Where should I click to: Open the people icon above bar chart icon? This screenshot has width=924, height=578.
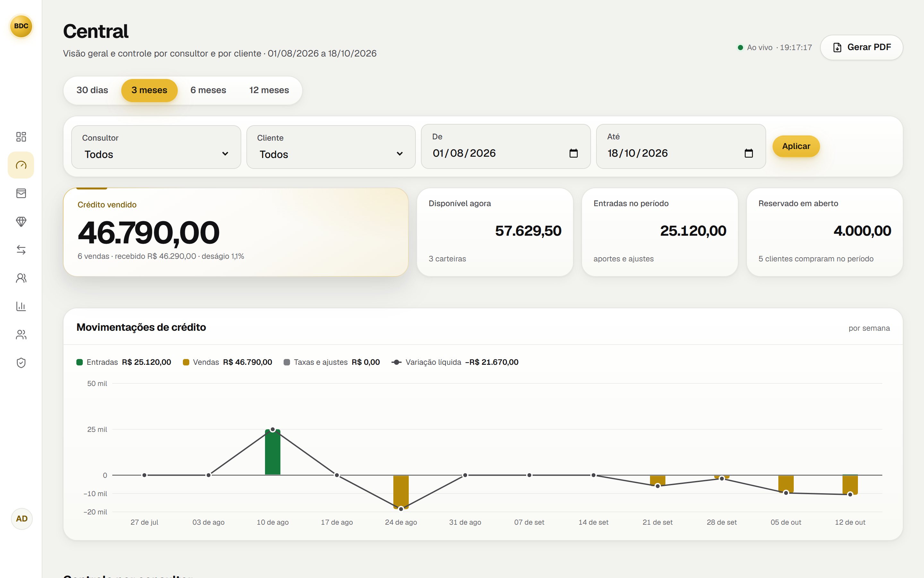click(x=21, y=278)
